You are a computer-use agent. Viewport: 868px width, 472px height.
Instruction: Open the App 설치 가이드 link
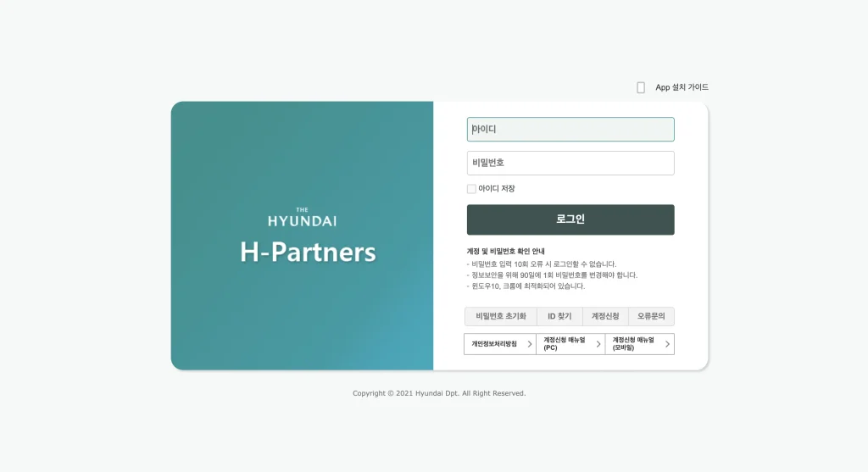click(682, 87)
